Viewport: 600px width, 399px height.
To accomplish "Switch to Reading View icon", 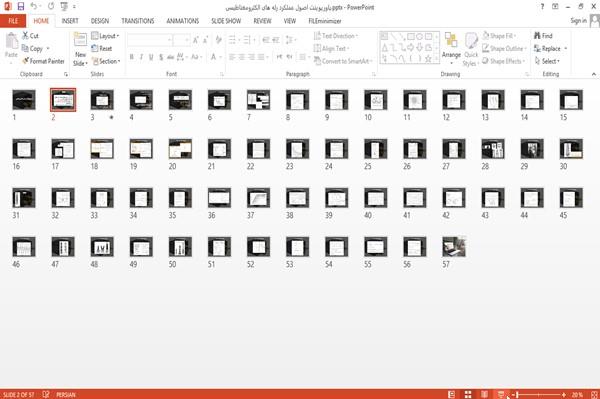I will click(484, 394).
